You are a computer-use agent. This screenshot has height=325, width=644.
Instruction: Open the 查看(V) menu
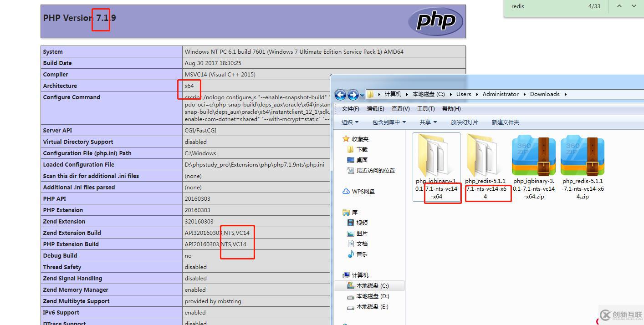401,108
